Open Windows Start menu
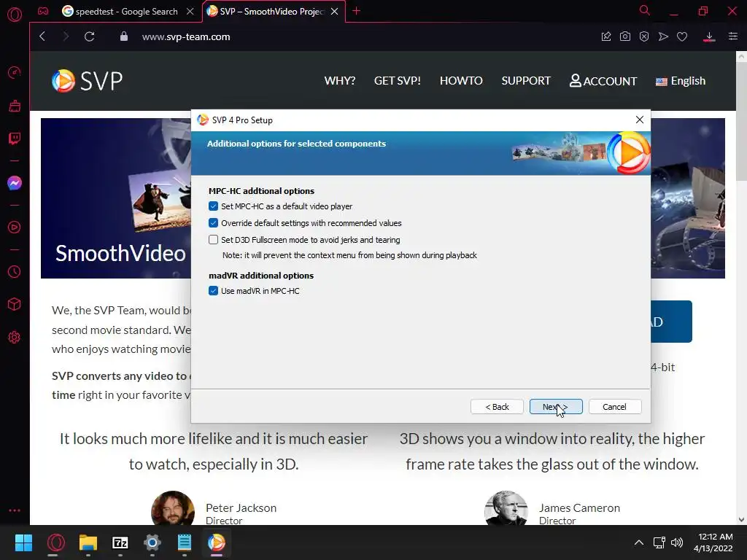The height and width of the screenshot is (560, 747). pyautogui.click(x=23, y=542)
